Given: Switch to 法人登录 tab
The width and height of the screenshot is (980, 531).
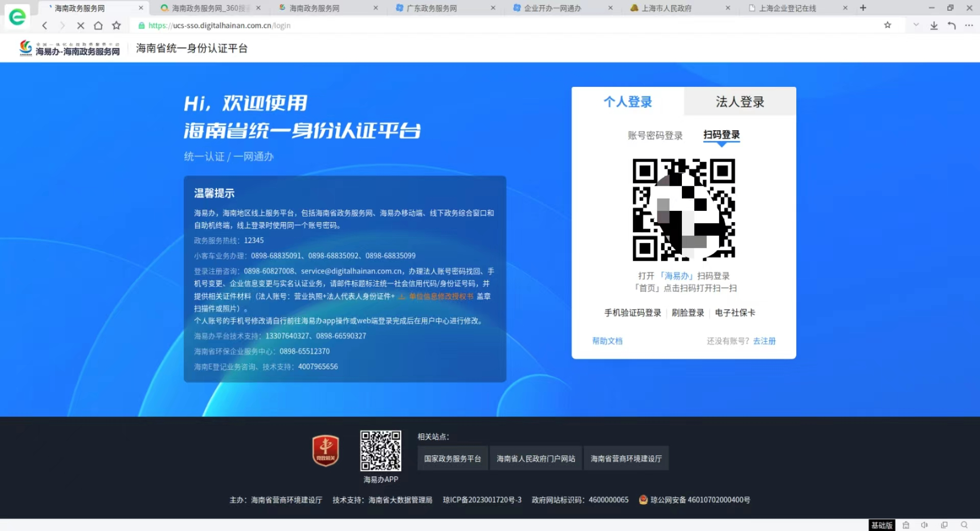Looking at the screenshot, I should tap(739, 102).
